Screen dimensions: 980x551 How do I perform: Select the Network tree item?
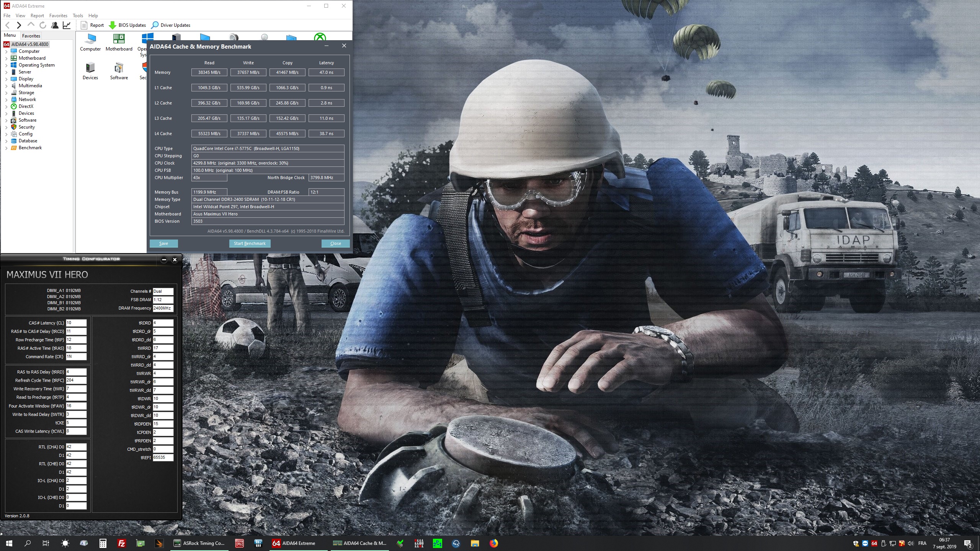tap(27, 99)
